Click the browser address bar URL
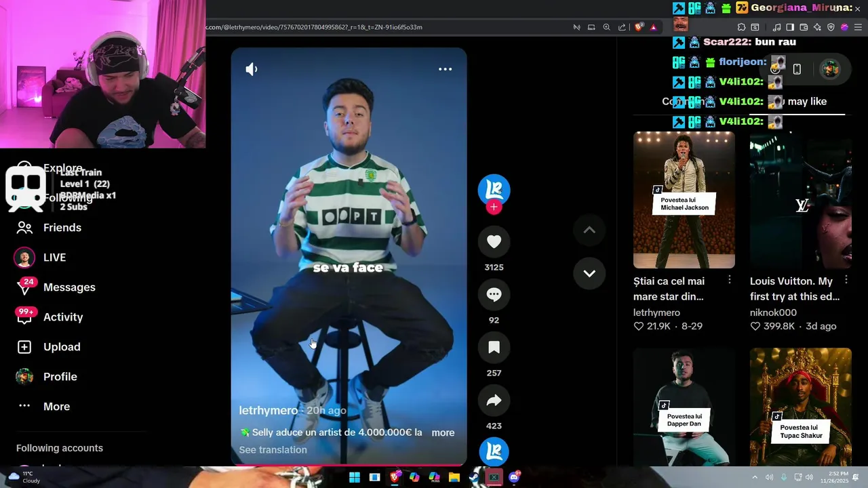Image resolution: width=868 pixels, height=488 pixels. 314,27
